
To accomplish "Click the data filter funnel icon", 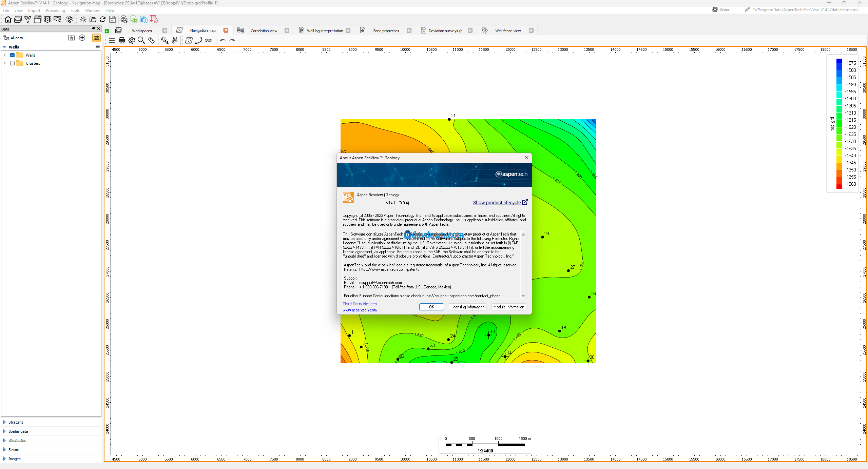I will click(28, 19).
